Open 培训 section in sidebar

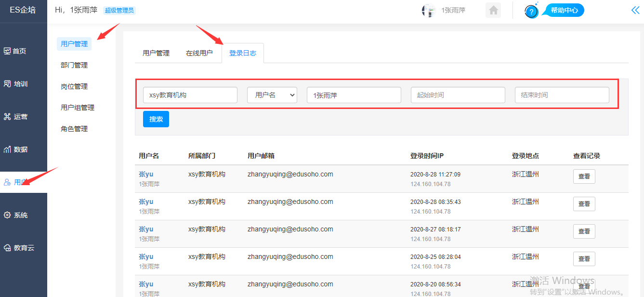(x=20, y=84)
